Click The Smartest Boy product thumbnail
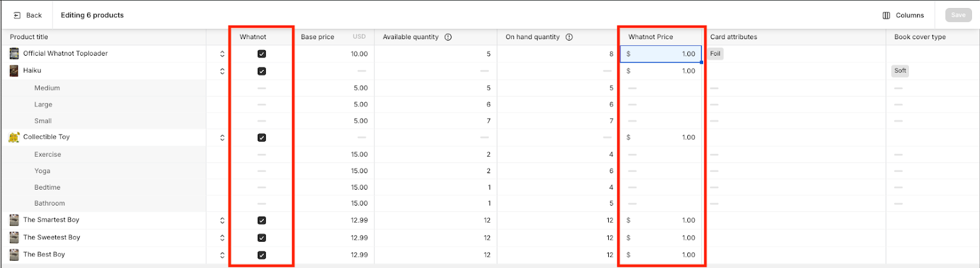The width and height of the screenshot is (980, 268). 14,220
